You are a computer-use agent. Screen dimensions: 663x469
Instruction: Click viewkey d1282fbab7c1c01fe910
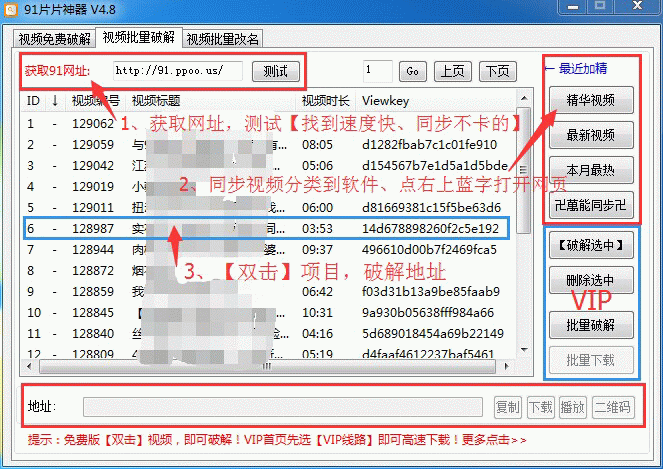[429, 145]
